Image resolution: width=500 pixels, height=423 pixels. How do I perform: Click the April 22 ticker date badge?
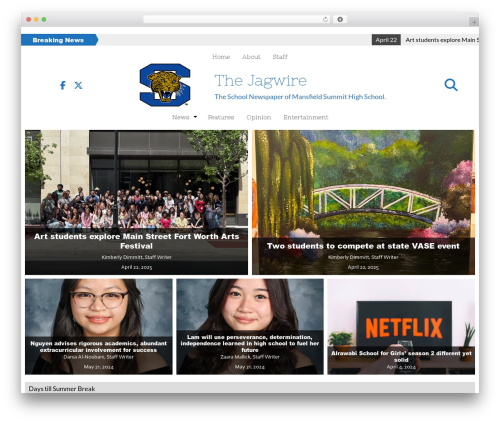pos(386,40)
